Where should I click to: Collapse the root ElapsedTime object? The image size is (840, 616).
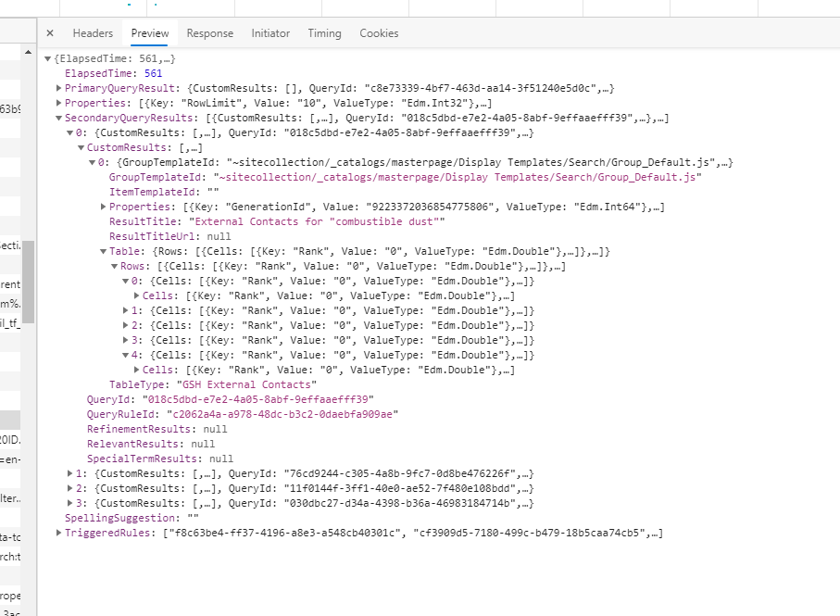click(47, 58)
